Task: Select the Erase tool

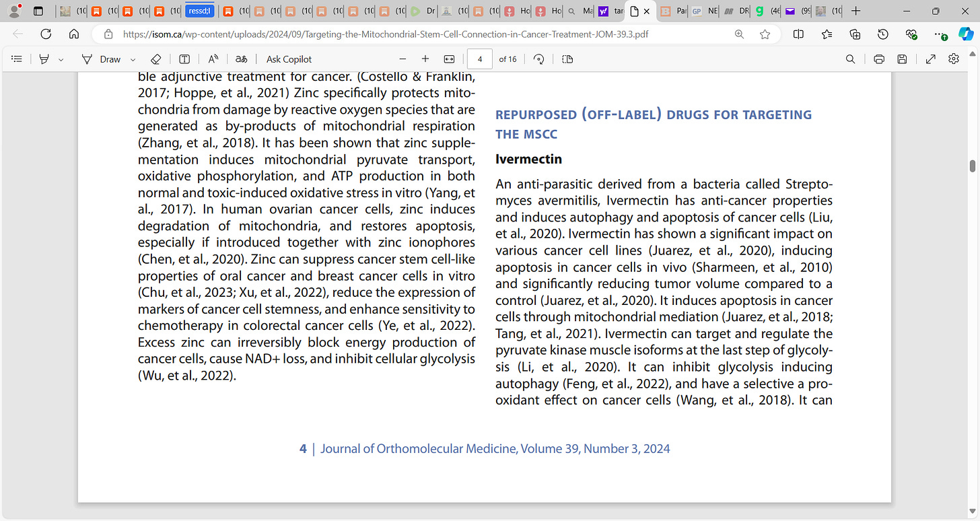Action: point(155,59)
